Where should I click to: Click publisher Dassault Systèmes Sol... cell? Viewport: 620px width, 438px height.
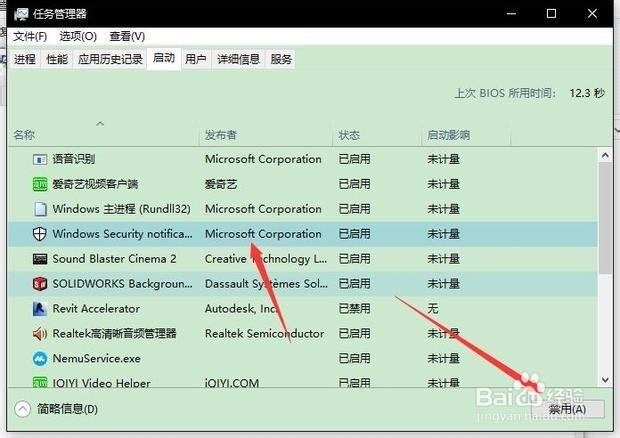tap(266, 284)
